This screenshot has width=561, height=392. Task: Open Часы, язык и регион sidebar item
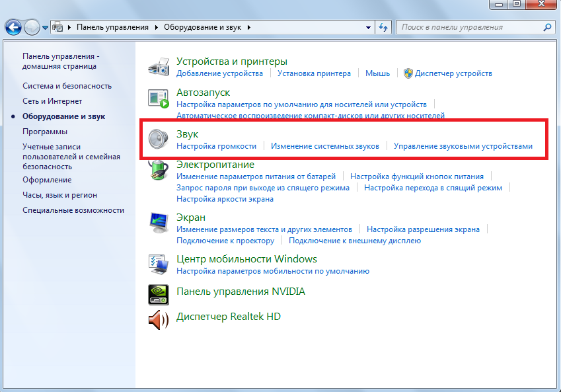[59, 195]
